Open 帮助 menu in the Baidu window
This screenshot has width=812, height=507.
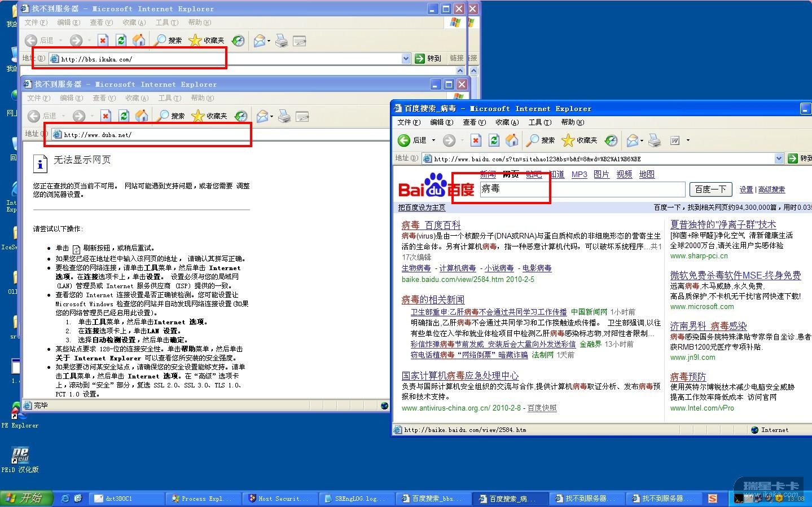(x=573, y=122)
